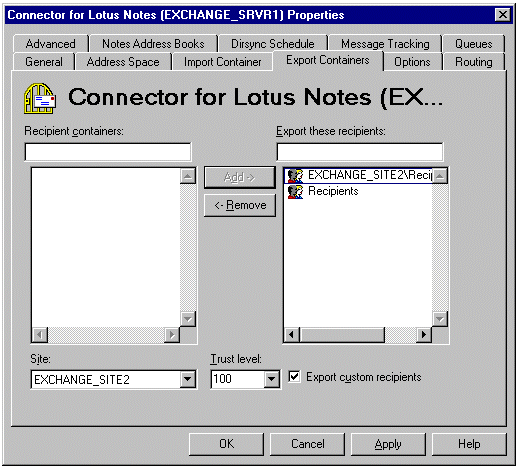Click the export list horizontal scrollbar thumb
519x467 pixels.
[342, 334]
